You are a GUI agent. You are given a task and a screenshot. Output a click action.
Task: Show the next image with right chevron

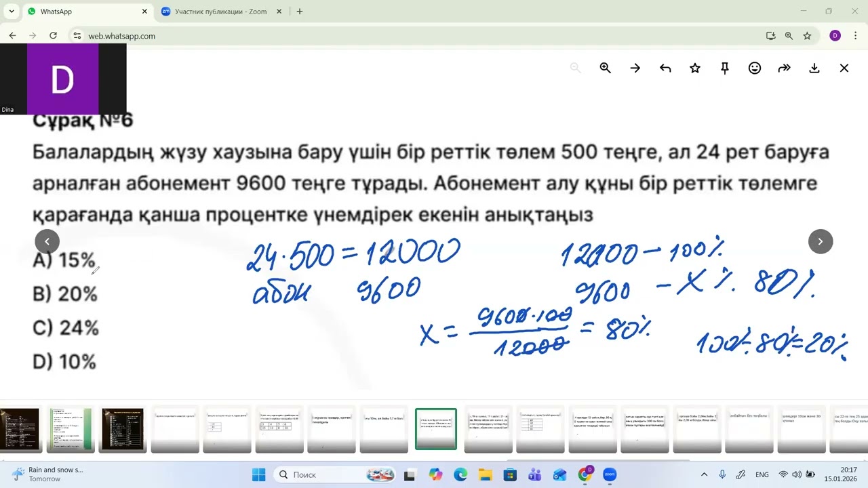click(820, 241)
